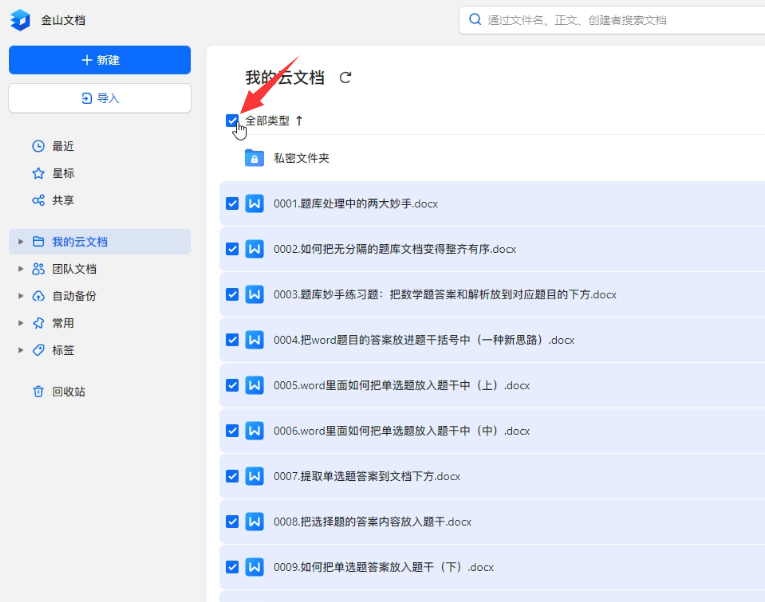Click the trash icon for 回收站

pyautogui.click(x=38, y=392)
